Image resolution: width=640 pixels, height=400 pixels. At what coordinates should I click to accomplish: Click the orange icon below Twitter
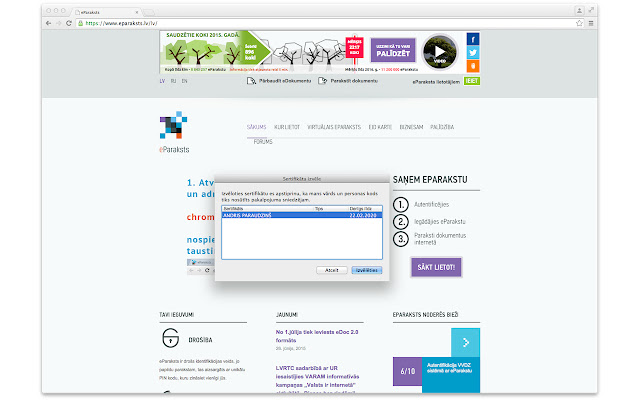click(x=473, y=66)
